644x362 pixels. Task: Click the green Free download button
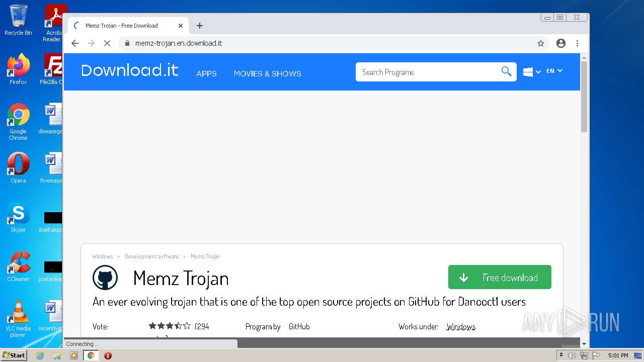(x=500, y=277)
